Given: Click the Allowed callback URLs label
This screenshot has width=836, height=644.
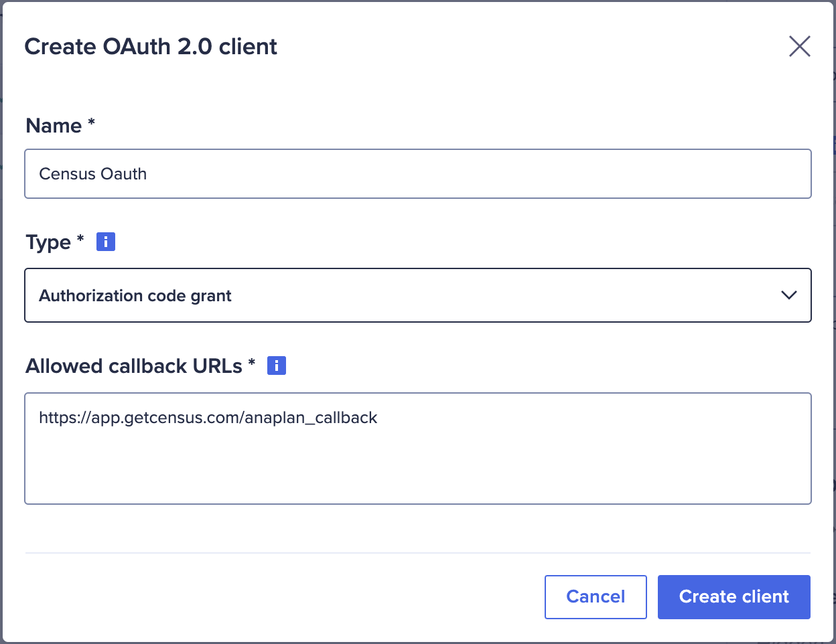Looking at the screenshot, I should pyautogui.click(x=134, y=366).
